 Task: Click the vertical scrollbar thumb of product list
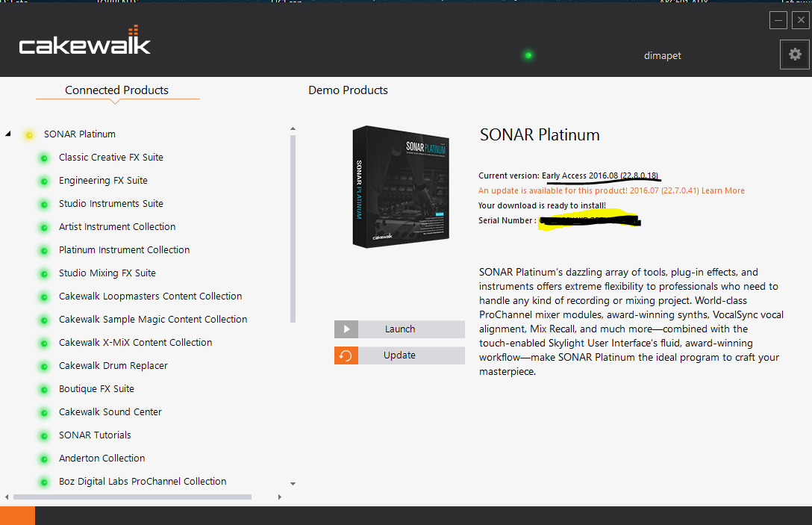point(293,229)
